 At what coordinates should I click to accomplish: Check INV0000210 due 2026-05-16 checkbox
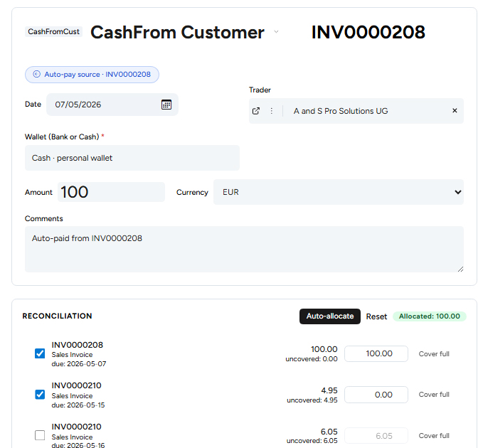pyautogui.click(x=40, y=435)
